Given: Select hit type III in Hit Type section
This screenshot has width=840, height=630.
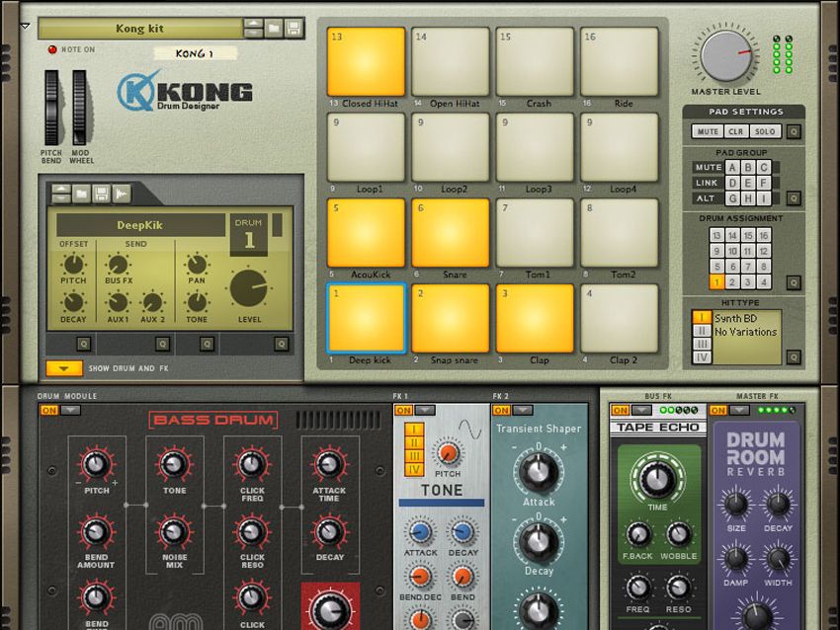Looking at the screenshot, I should coord(702,345).
